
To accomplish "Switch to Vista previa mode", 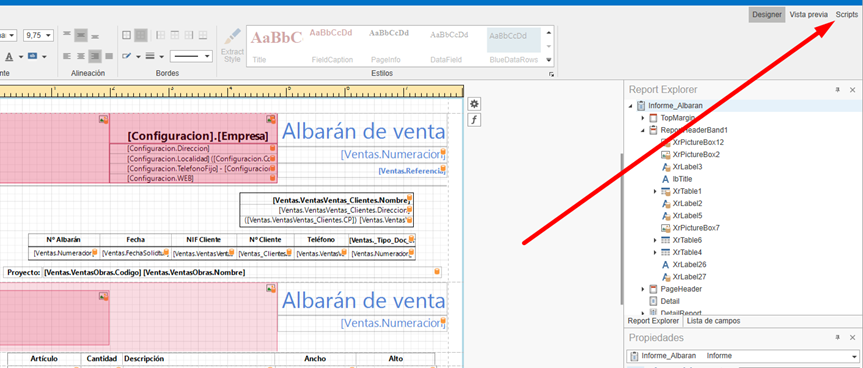I will [809, 15].
